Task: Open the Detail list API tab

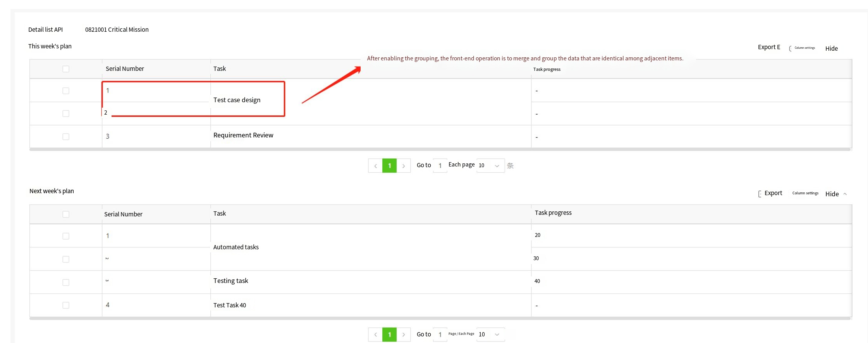Action: click(x=45, y=30)
